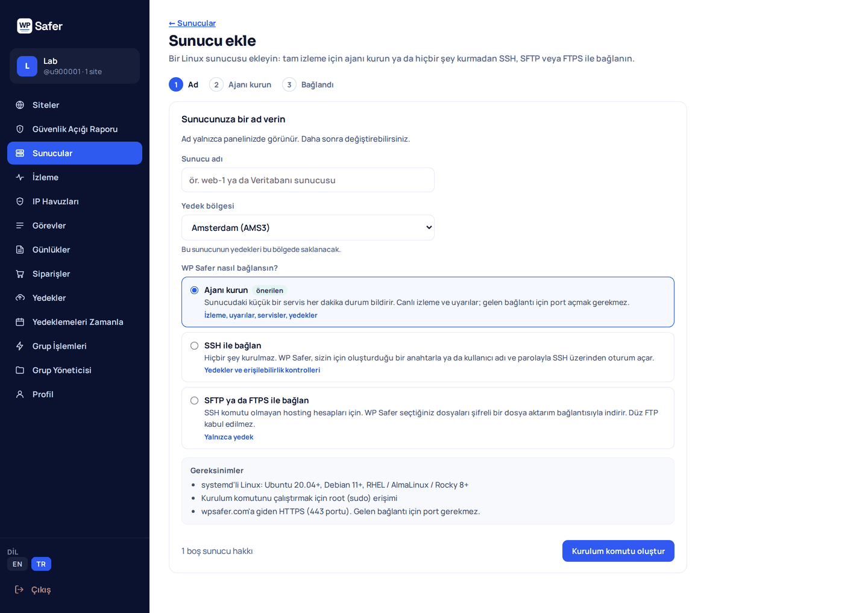Image resolution: width=868 pixels, height=613 pixels.
Task: Click the Lab @u900001 account card
Action: pyautogui.click(x=75, y=66)
